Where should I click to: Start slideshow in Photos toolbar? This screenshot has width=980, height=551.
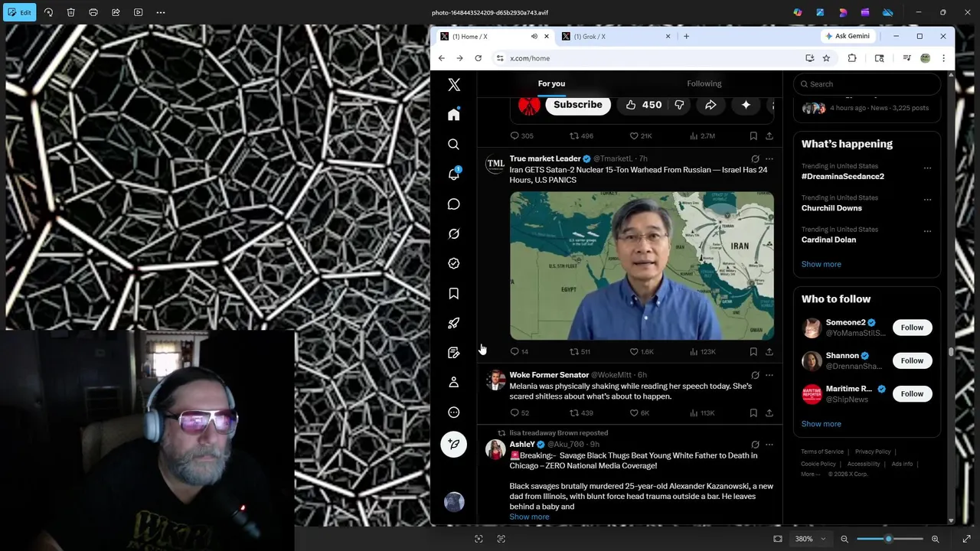138,12
